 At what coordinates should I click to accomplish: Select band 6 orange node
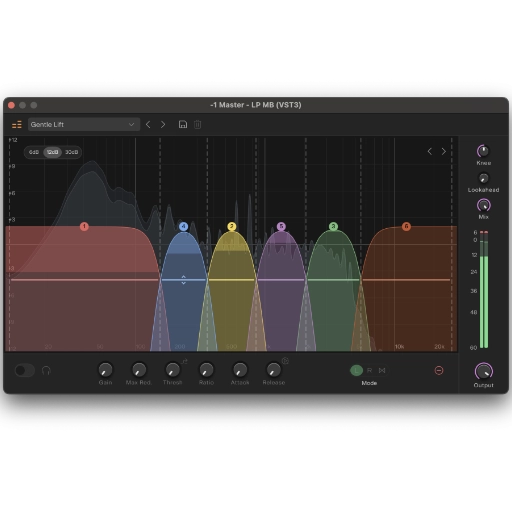click(x=406, y=227)
